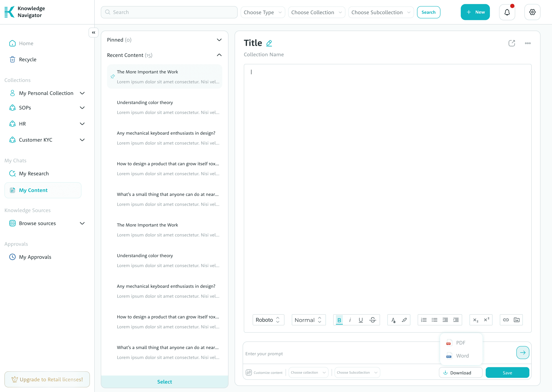Click the notification bell icon

pos(507,12)
